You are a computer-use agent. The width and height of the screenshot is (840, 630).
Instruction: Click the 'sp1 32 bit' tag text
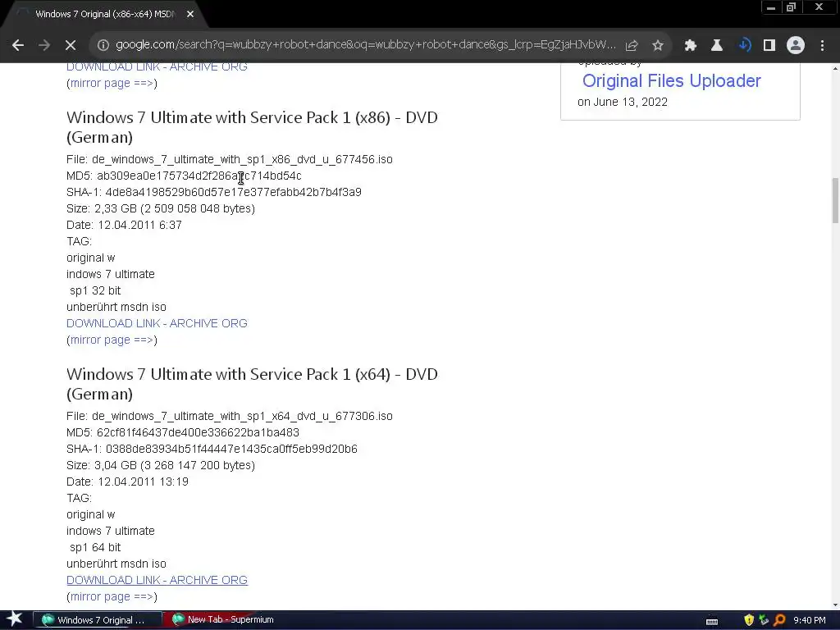click(x=95, y=291)
